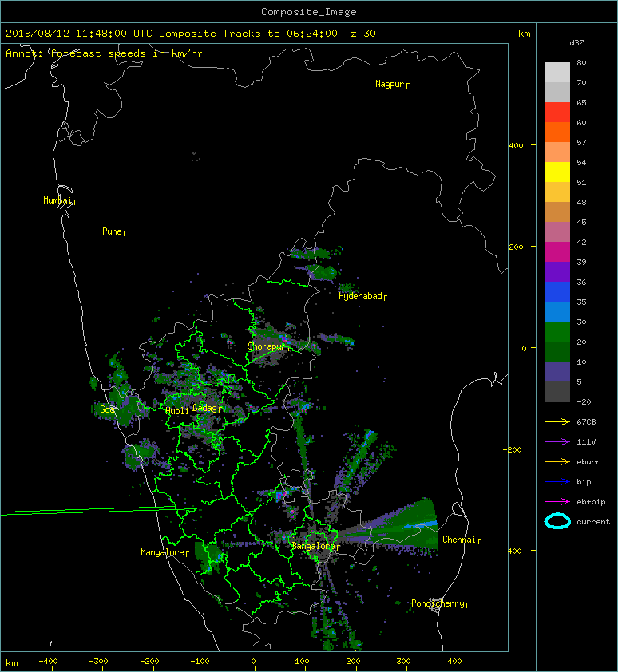
Task: Click the -400 km tick on bottom axis
Action: (53, 669)
